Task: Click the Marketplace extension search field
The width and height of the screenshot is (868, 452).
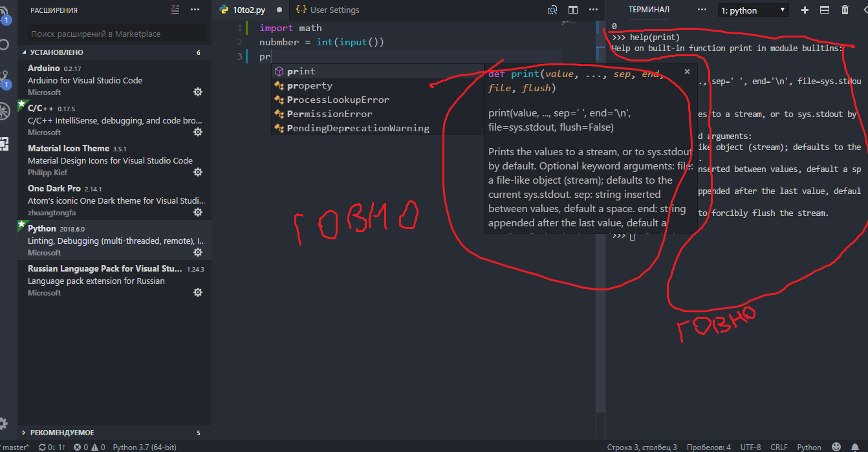Action: (x=115, y=34)
